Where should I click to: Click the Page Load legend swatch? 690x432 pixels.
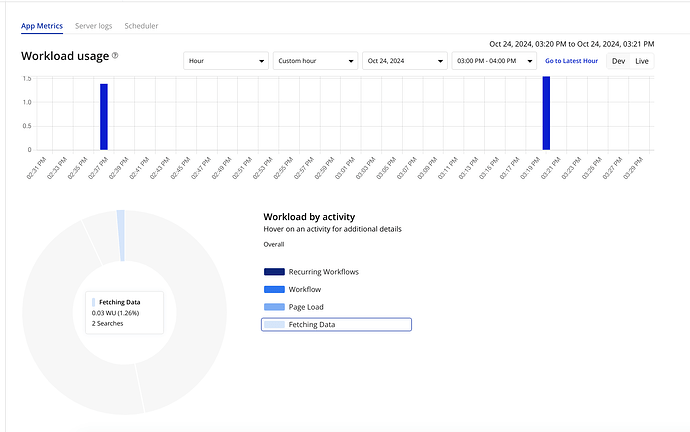(x=274, y=307)
